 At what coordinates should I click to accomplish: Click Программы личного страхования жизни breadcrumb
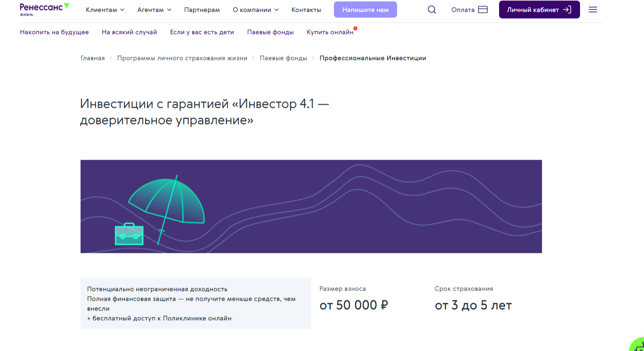pyautogui.click(x=182, y=58)
